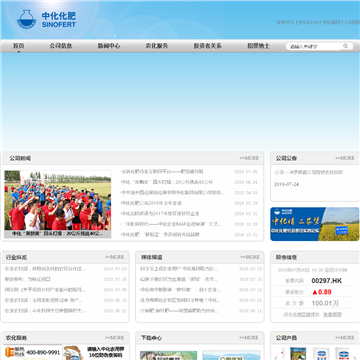Click the latest stock price 0.89
Screen dimensions: 360x360
pos(322,292)
